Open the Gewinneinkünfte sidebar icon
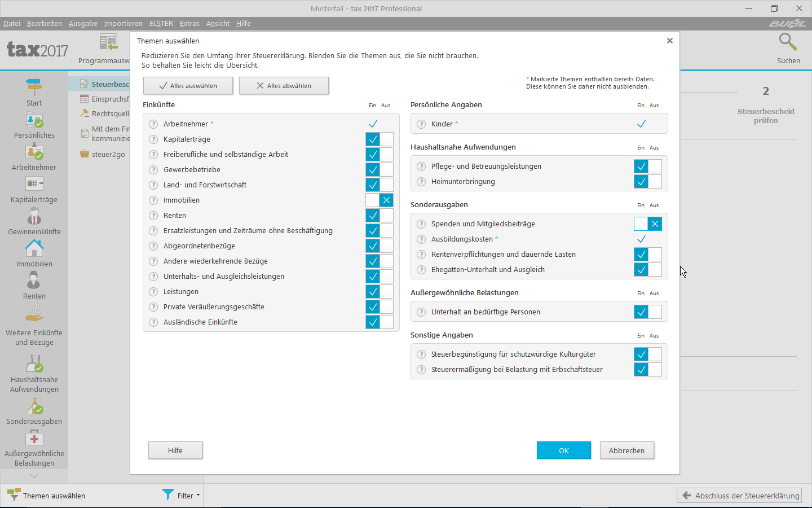Screen dimensions: 812x508 34,216
